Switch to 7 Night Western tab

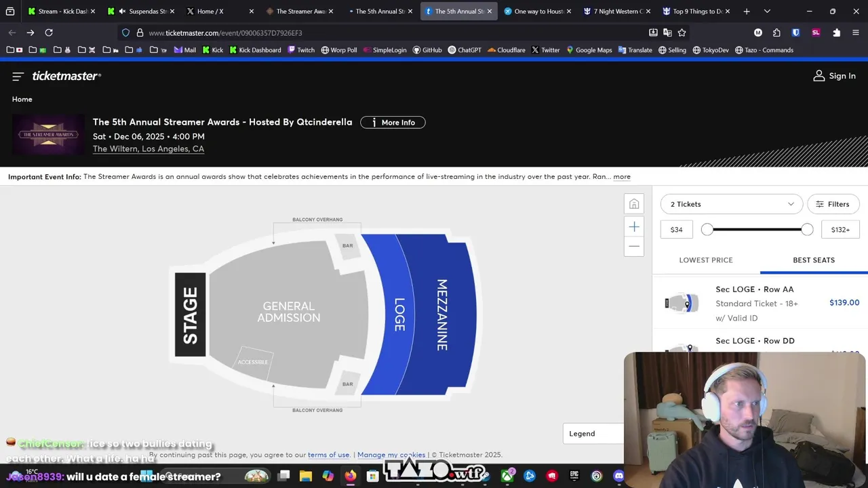pyautogui.click(x=617, y=12)
